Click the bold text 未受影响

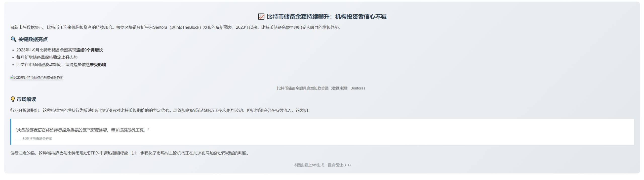(98, 65)
